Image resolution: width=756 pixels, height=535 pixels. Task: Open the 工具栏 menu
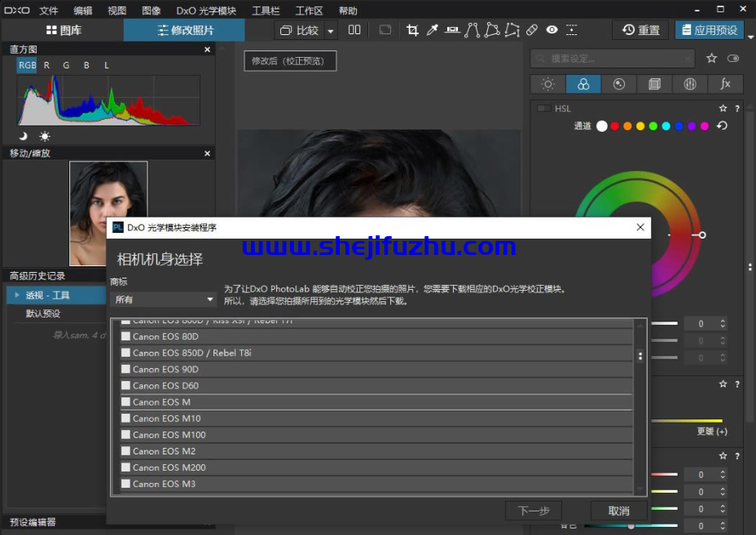tap(266, 11)
